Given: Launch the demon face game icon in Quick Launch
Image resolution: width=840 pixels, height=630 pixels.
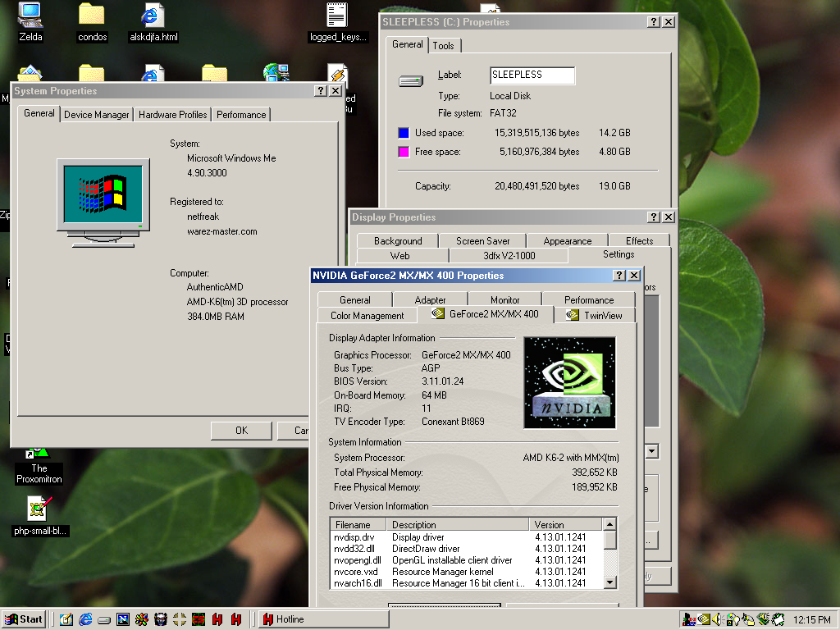Looking at the screenshot, I should click(161, 619).
